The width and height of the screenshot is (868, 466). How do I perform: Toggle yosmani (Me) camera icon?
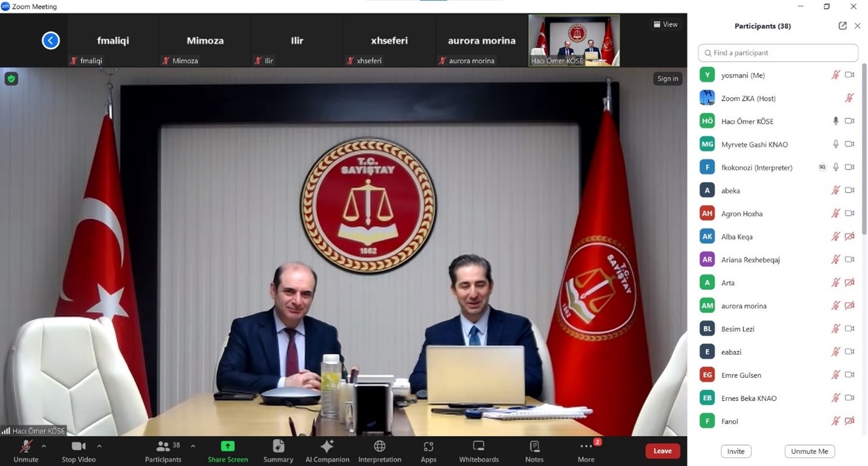[850, 75]
